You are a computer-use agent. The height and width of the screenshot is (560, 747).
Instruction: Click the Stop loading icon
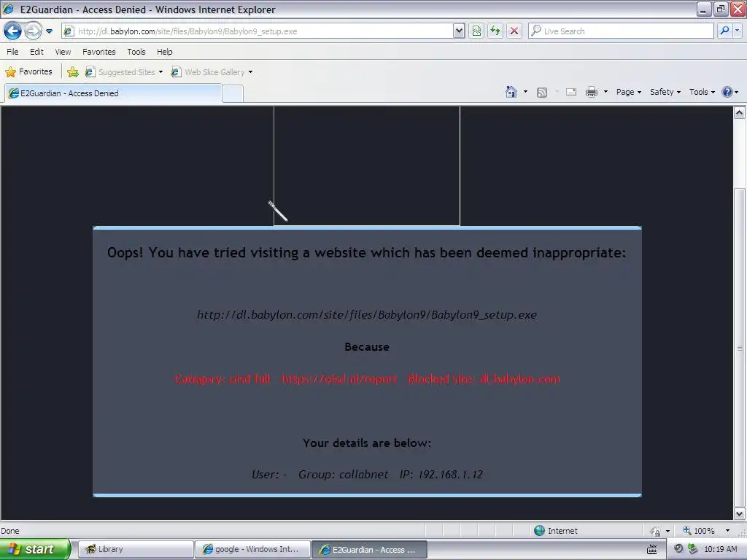(514, 31)
